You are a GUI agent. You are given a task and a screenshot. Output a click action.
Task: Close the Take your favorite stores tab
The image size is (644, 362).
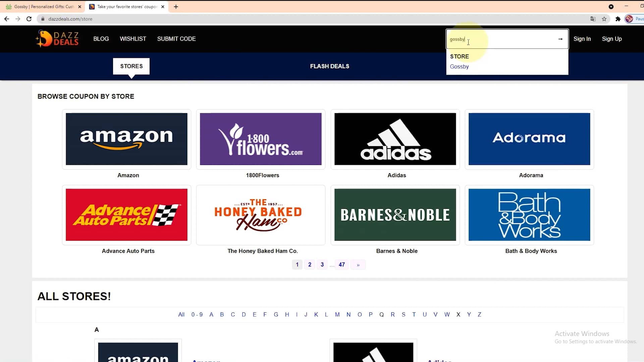pos(163,7)
